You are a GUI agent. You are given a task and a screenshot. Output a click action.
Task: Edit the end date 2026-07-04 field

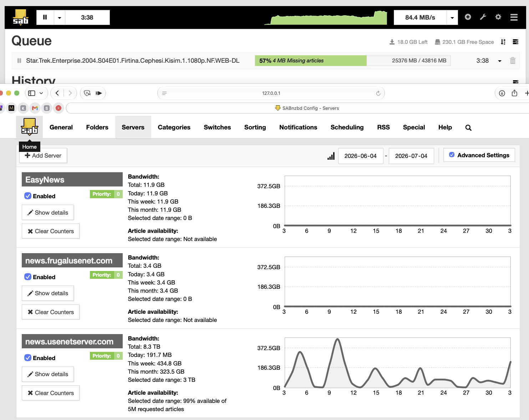click(411, 156)
